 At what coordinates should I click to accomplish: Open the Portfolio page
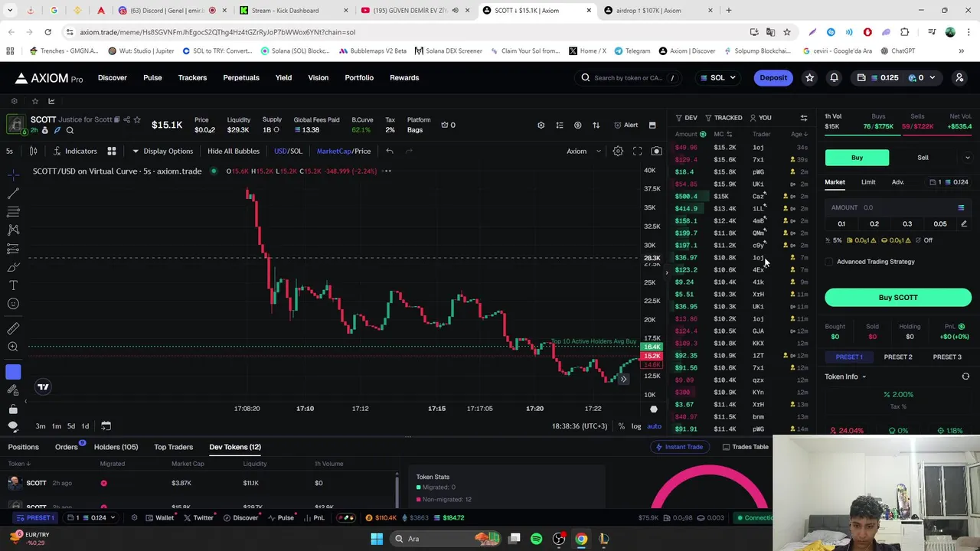pos(359,77)
